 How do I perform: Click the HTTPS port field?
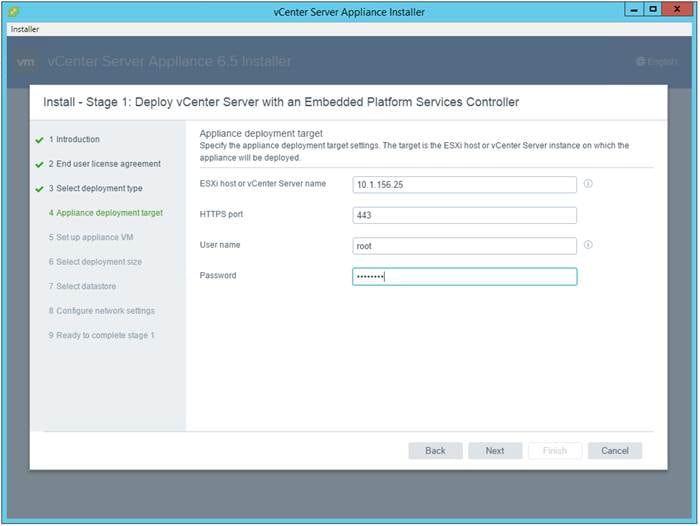[464, 215]
